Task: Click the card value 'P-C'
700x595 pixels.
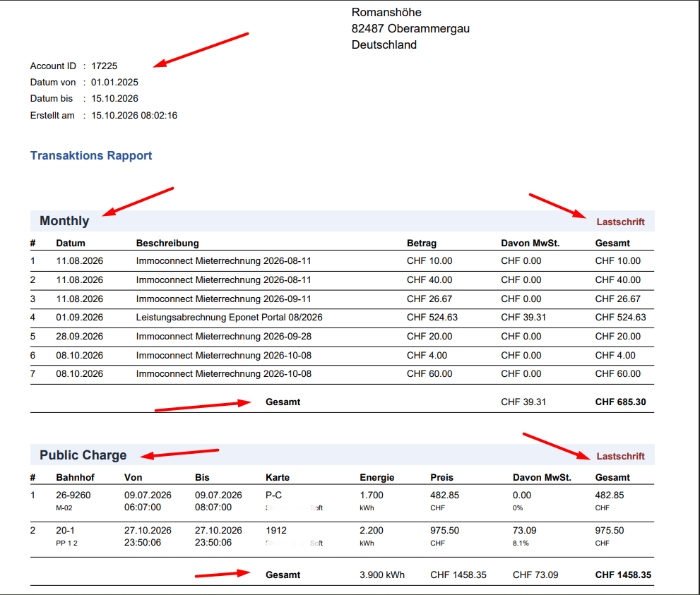Action: tap(273, 495)
